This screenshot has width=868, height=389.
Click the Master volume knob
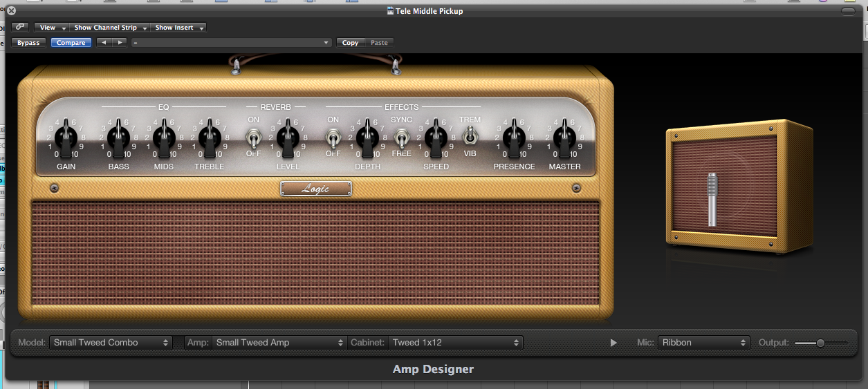(x=564, y=137)
